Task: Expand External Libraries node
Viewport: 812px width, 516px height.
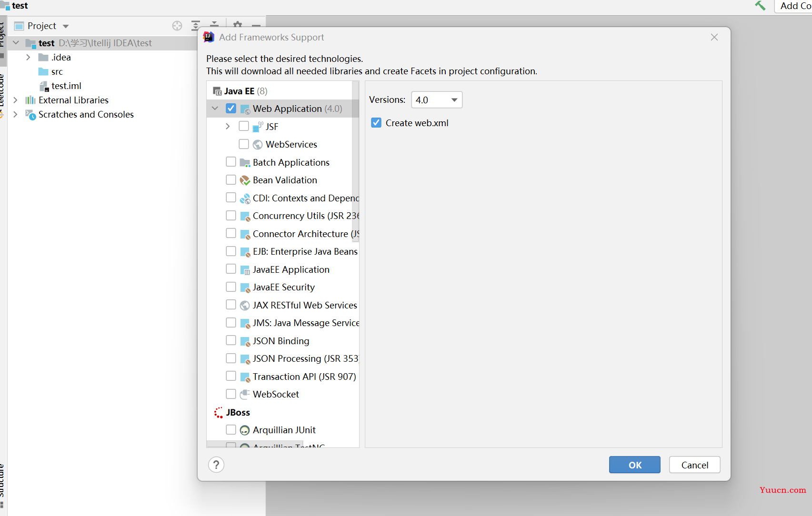Action: pyautogui.click(x=15, y=100)
